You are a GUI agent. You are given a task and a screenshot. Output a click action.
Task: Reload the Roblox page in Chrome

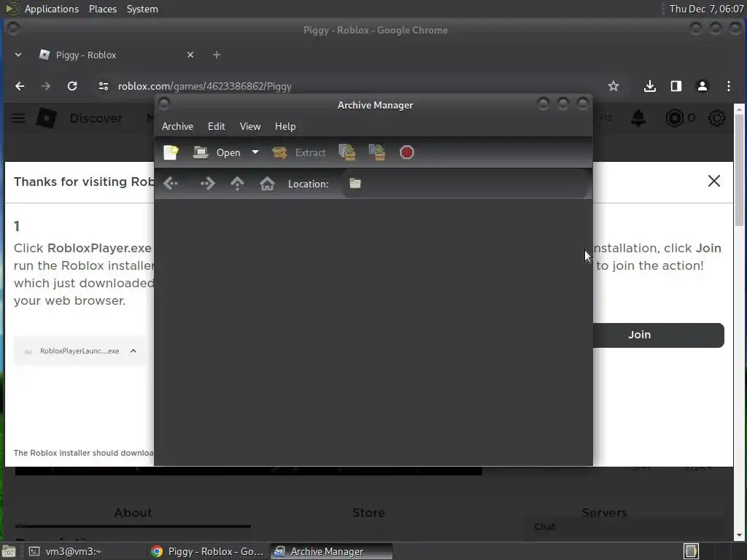[72, 86]
